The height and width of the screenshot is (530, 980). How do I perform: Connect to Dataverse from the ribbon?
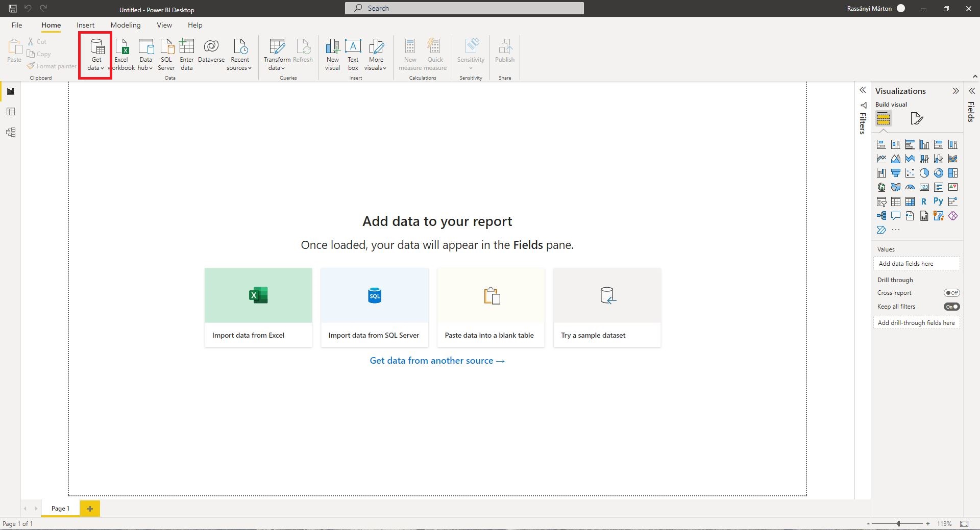tap(211, 51)
